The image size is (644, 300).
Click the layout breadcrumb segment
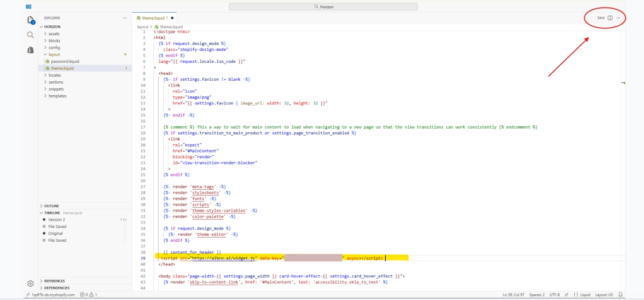tap(142, 27)
